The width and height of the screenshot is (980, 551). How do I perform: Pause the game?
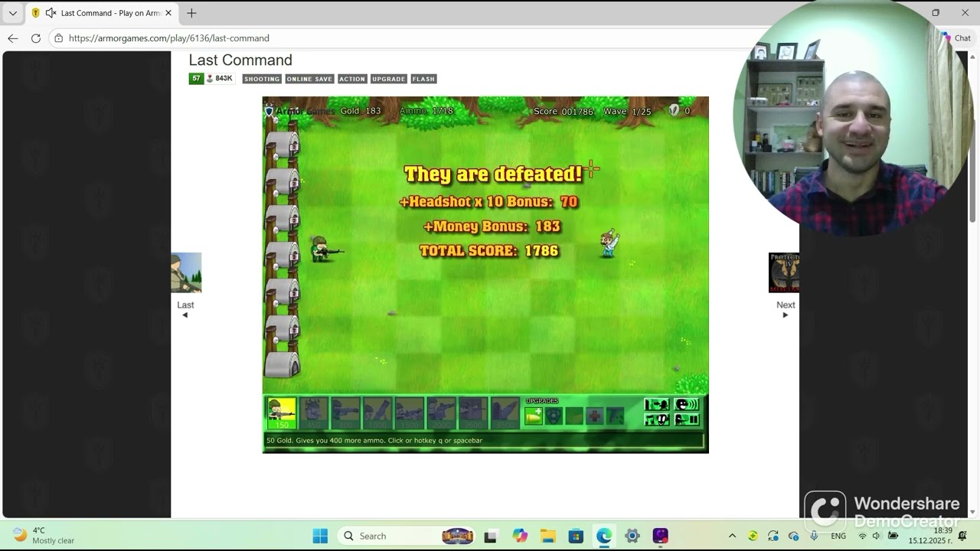[687, 419]
